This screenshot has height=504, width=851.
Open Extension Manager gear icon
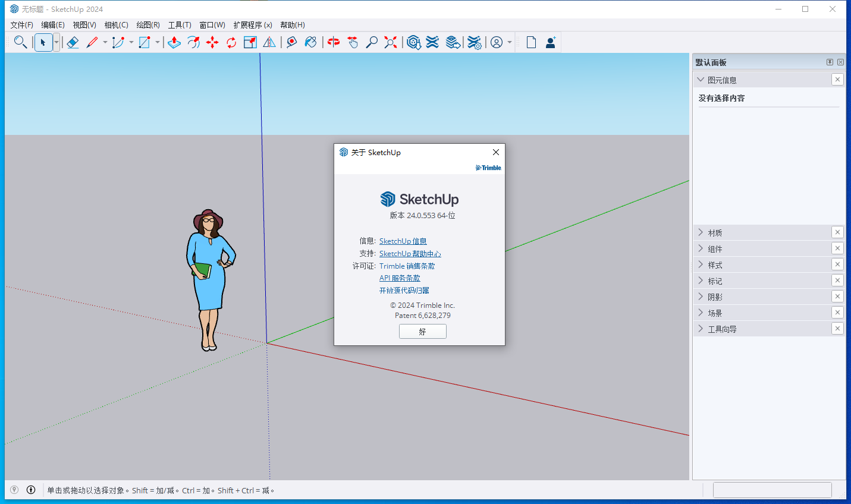click(x=474, y=42)
